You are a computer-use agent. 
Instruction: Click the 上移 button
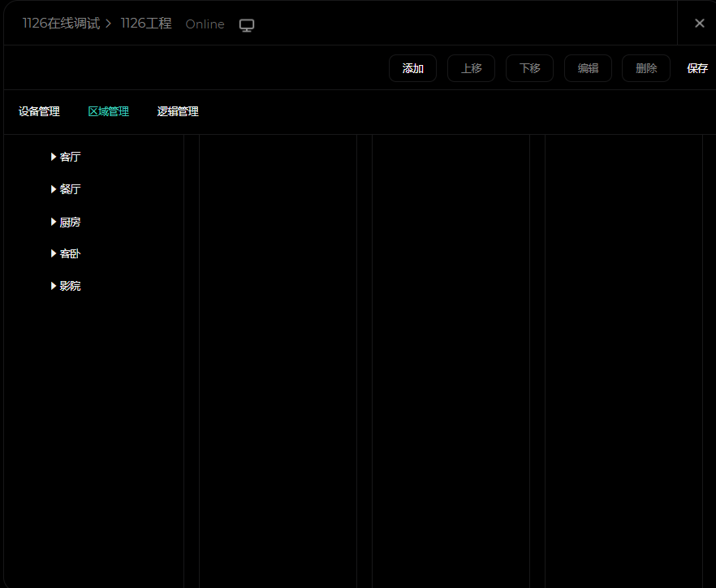click(471, 68)
